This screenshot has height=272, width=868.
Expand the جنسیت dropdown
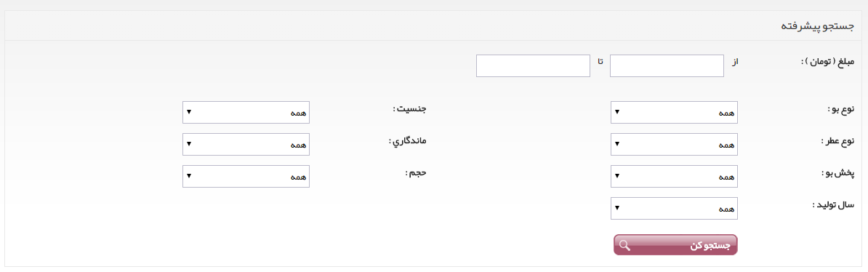[x=246, y=113]
